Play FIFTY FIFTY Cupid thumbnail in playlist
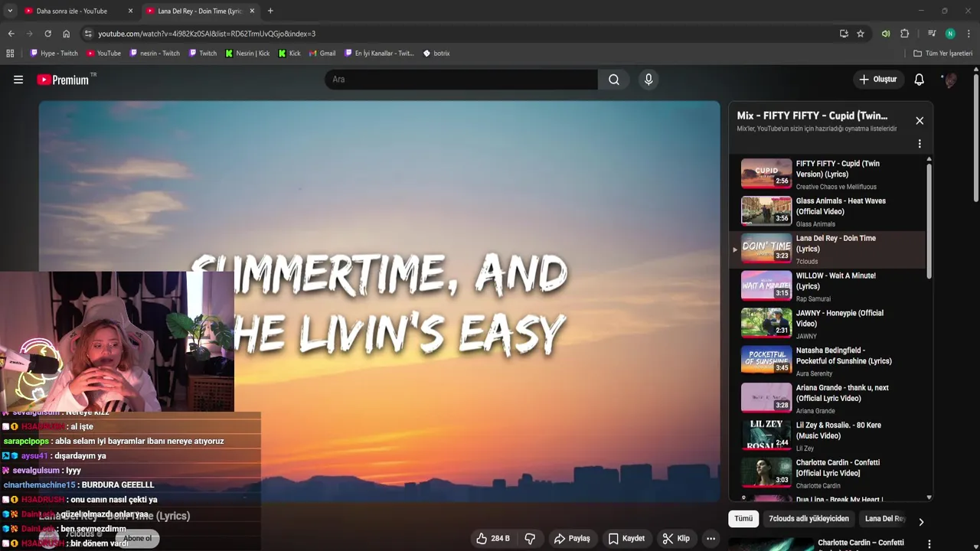Image resolution: width=980 pixels, height=551 pixels. point(766,174)
